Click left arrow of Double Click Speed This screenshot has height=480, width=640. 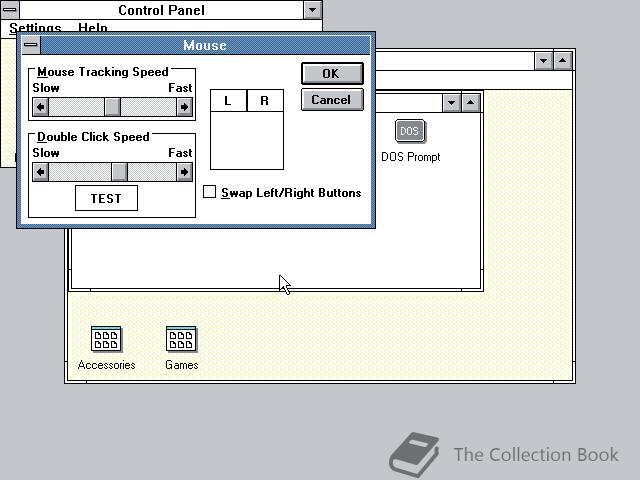[x=40, y=172]
